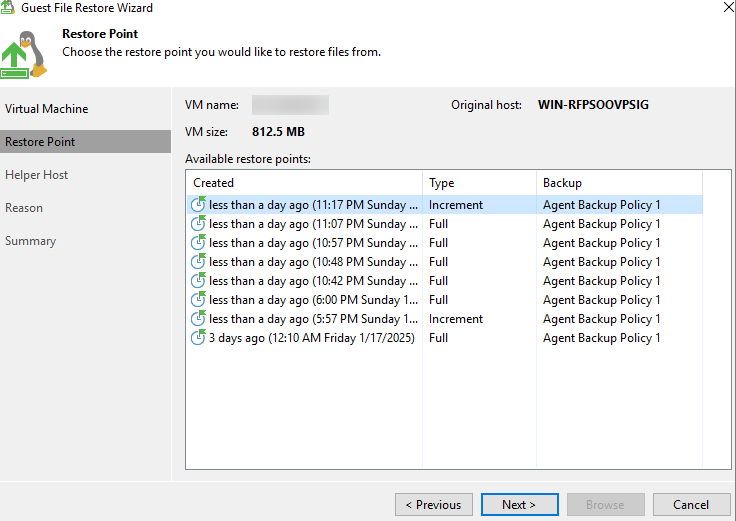The height and width of the screenshot is (521, 736).
Task: Sort list by Backup column header
Action: pyautogui.click(x=618, y=183)
